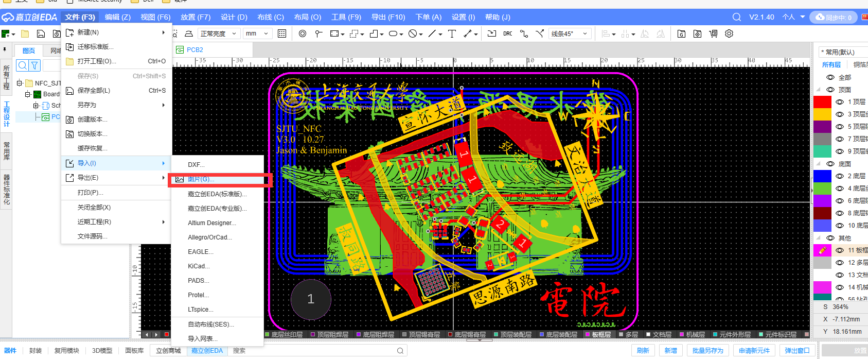The height and width of the screenshot is (359, 868).
Task: Toggle visibility of layer 11 板框层
Action: click(x=840, y=250)
